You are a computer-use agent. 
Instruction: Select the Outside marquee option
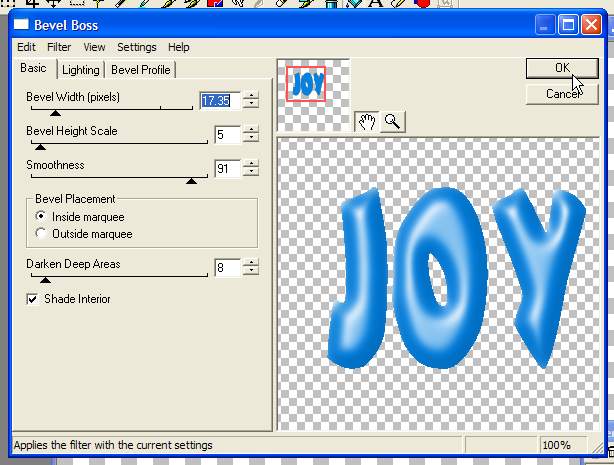(x=84, y=234)
